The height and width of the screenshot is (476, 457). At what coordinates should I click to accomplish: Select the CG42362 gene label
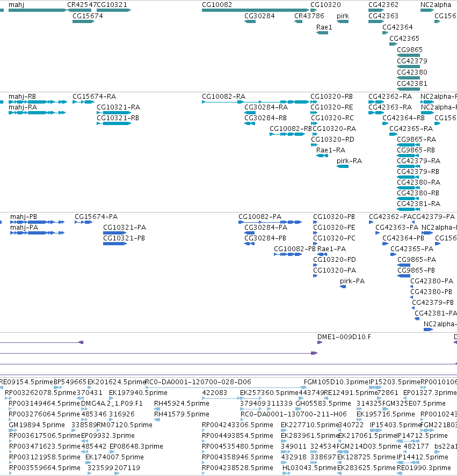383,4
